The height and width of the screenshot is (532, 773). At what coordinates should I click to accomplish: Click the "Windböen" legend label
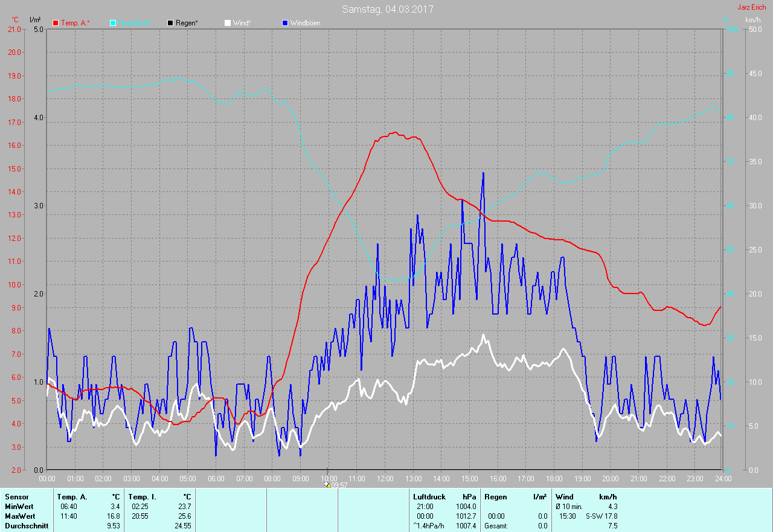(x=305, y=23)
